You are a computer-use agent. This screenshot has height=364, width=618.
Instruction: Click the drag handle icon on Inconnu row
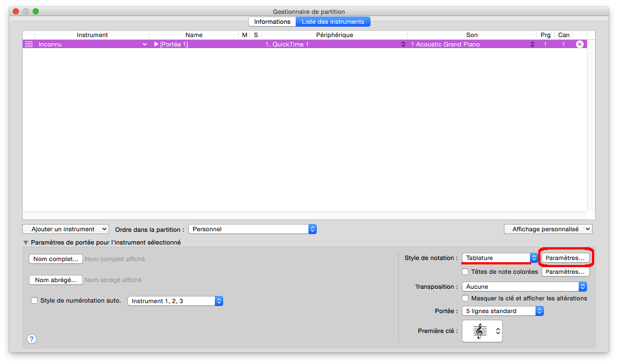(29, 44)
